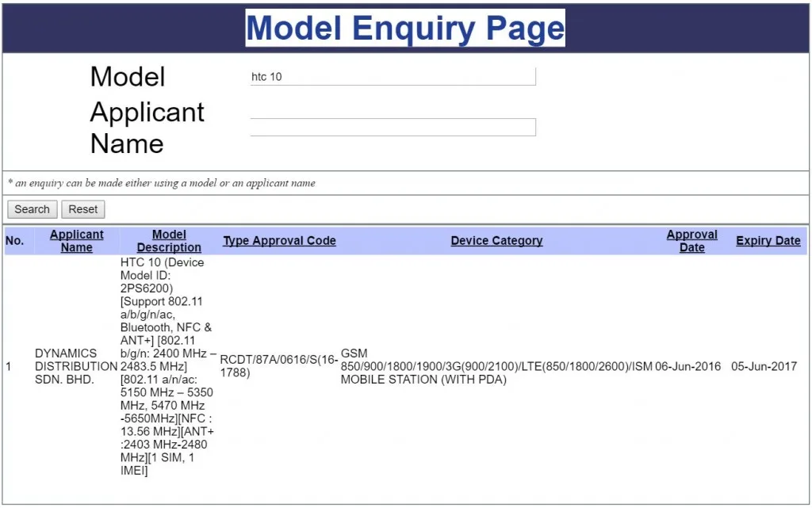Click the Model Enquiry Page title
This screenshot has width=812, height=508.
pyautogui.click(x=405, y=28)
